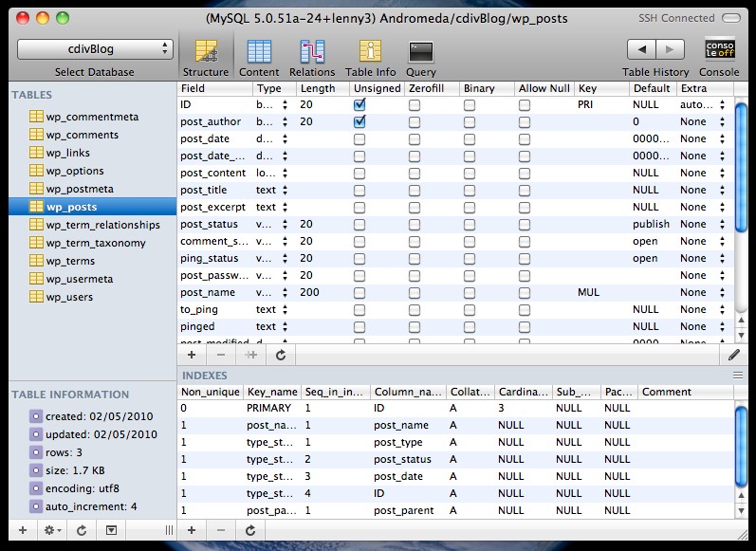Image resolution: width=756 pixels, height=551 pixels.
Task: Open the Type dropdown for post_status
Action: [285, 224]
